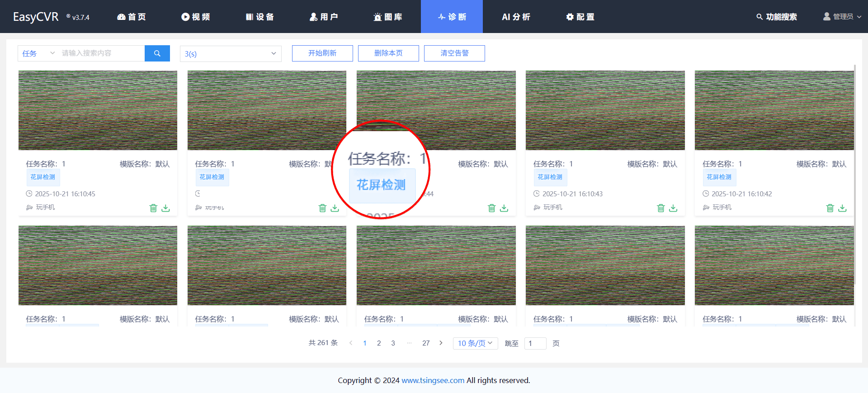This screenshot has width=868, height=393.
Task: Download snapshot from the fourth alarm card
Action: click(673, 208)
